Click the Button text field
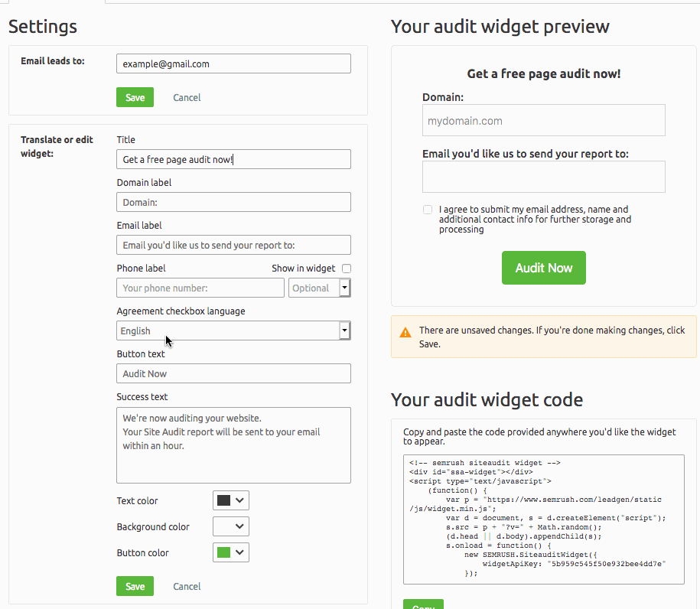This screenshot has height=609, width=700. pyautogui.click(x=233, y=373)
